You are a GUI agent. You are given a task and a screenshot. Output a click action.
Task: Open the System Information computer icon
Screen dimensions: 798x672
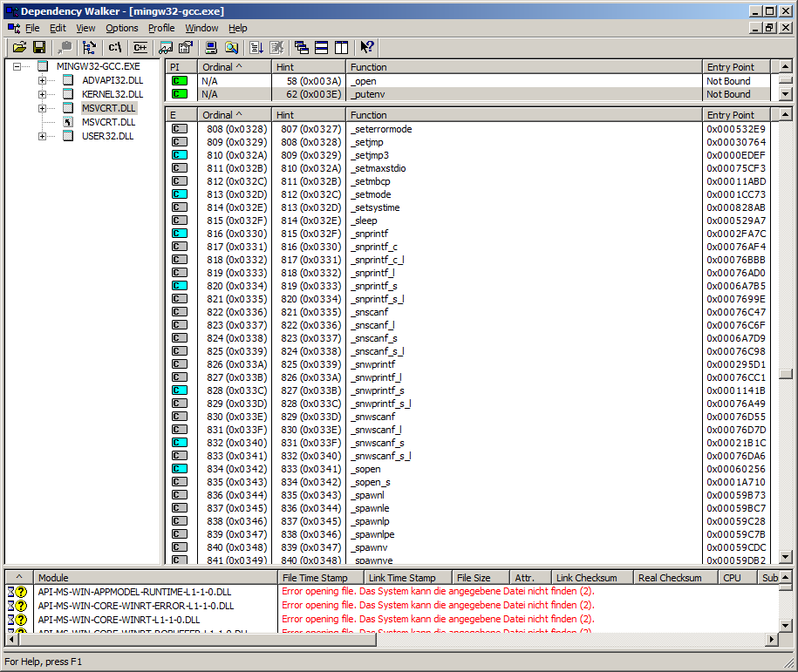(211, 47)
